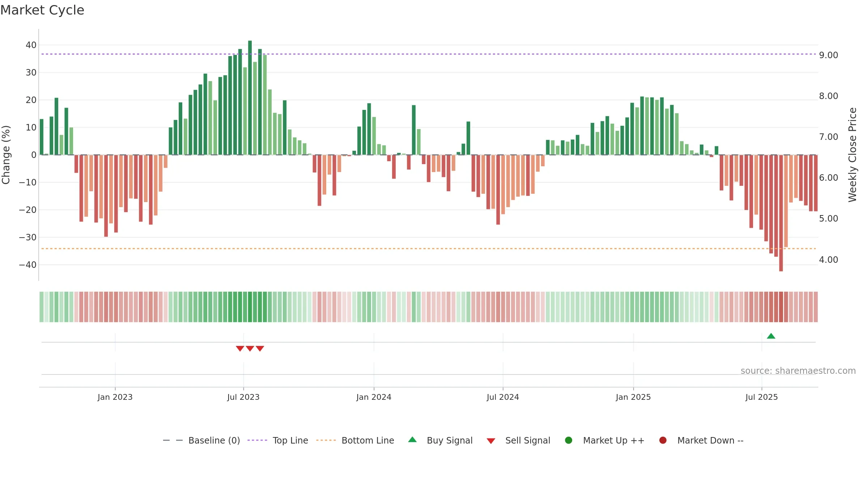
Task: Toggle the Market Up ++ legend entry
Action: 604,440
